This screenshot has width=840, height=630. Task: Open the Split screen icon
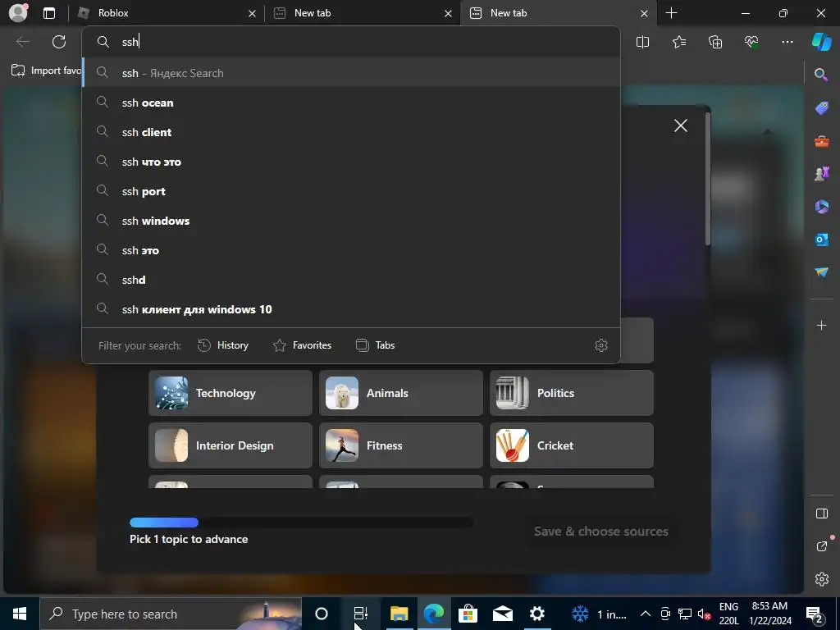pos(642,42)
